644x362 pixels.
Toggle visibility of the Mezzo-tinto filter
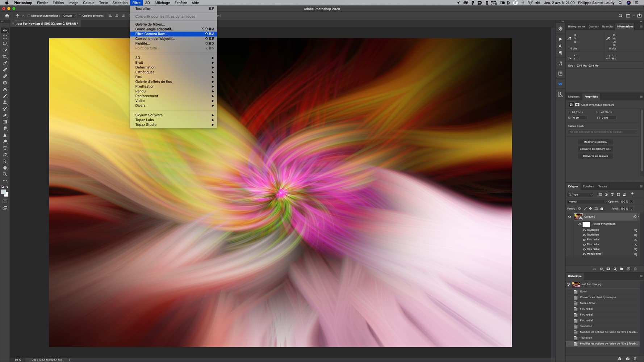pyautogui.click(x=584, y=254)
